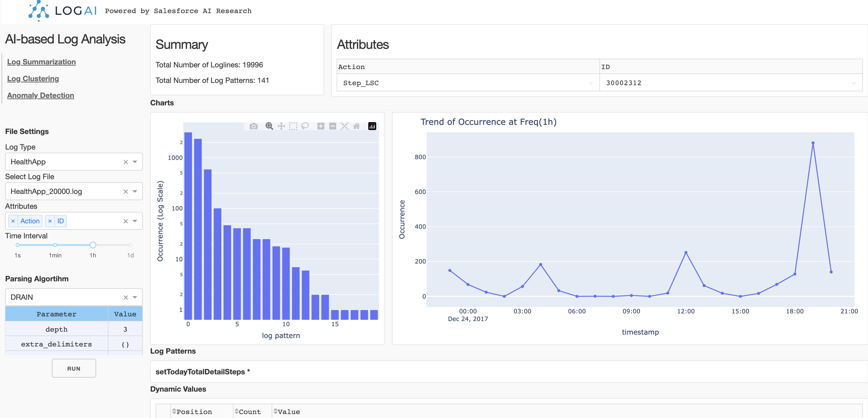This screenshot has width=868, height=418.
Task: Reset chart axes with home icon
Action: 356,126
